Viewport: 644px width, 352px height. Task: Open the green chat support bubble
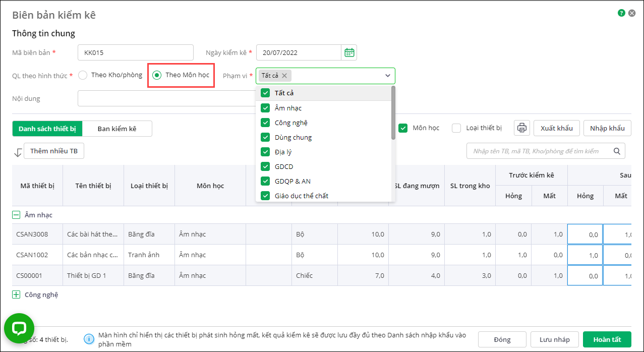coord(19,328)
